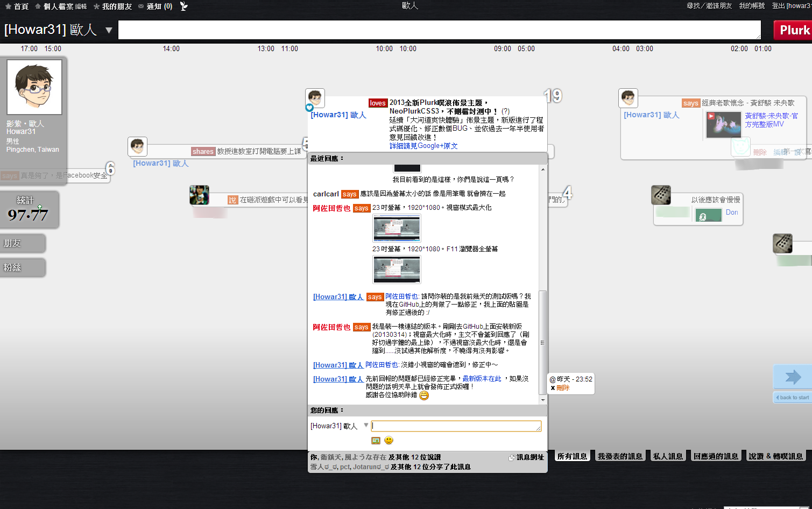Screen dimensions: 812x509
Task: Open the 回應過的訊息 tab
Action: click(x=716, y=456)
